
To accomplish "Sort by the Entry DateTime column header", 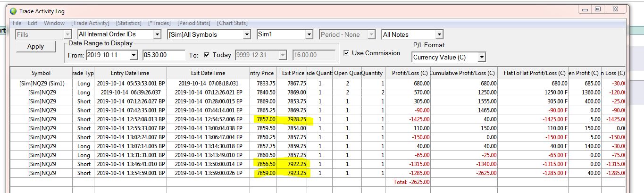I will (x=130, y=73).
